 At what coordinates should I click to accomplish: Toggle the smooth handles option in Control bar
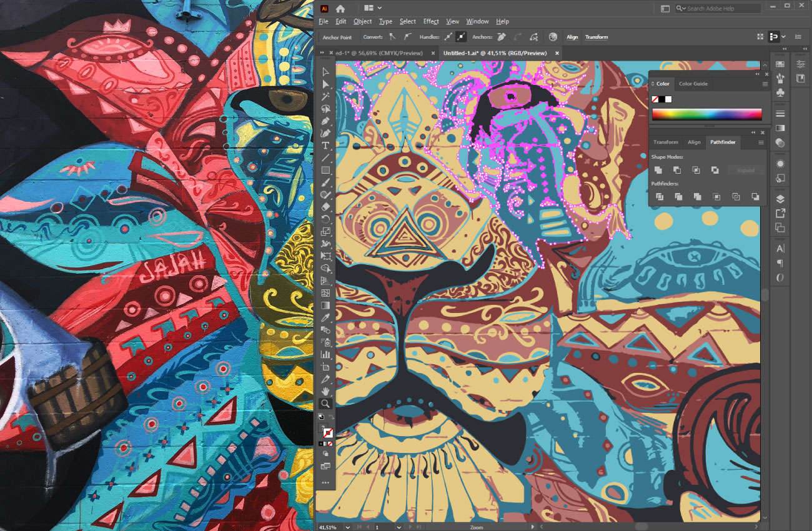pyautogui.click(x=448, y=37)
